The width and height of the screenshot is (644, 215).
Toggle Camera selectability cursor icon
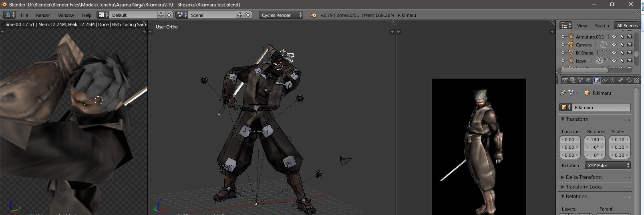[x=622, y=45]
